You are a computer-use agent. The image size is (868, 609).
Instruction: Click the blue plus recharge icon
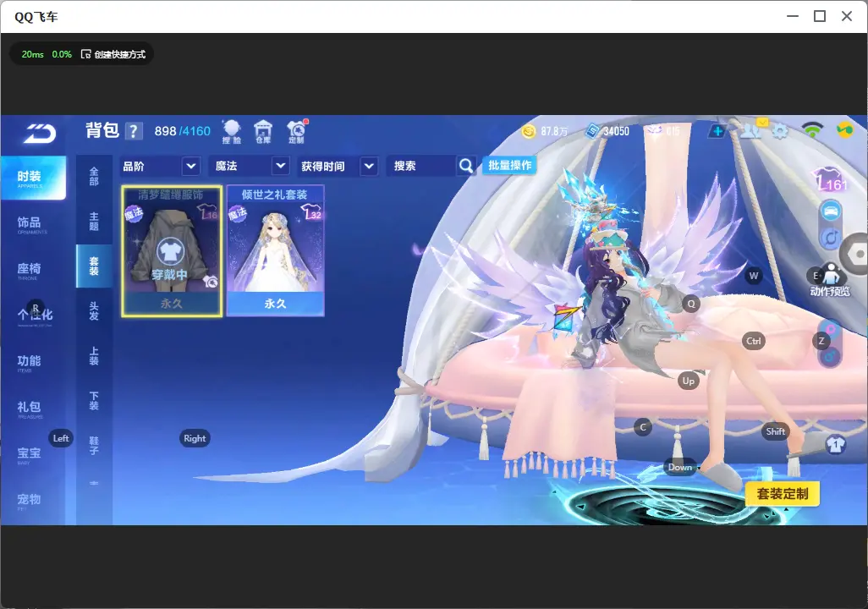(x=717, y=131)
